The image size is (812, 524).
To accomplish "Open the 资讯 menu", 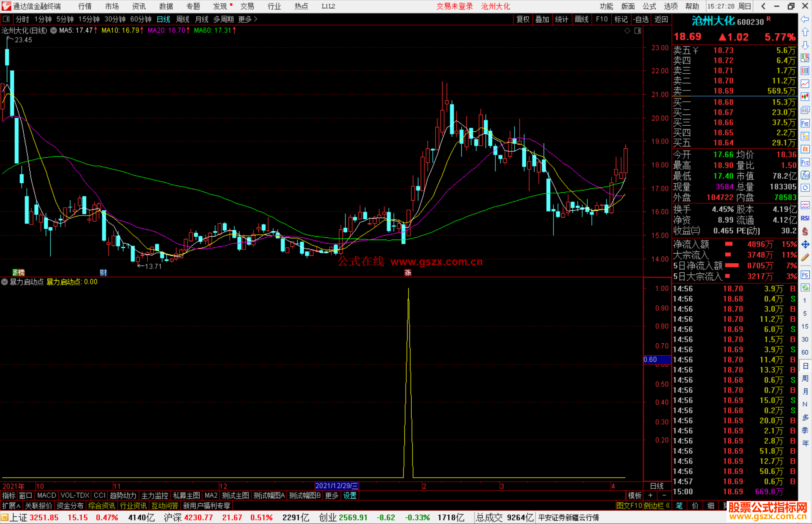I will click(x=139, y=6).
